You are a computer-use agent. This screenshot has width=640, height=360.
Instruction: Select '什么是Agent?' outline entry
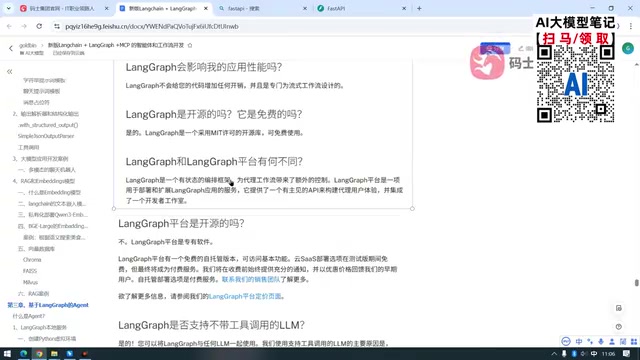(29, 316)
